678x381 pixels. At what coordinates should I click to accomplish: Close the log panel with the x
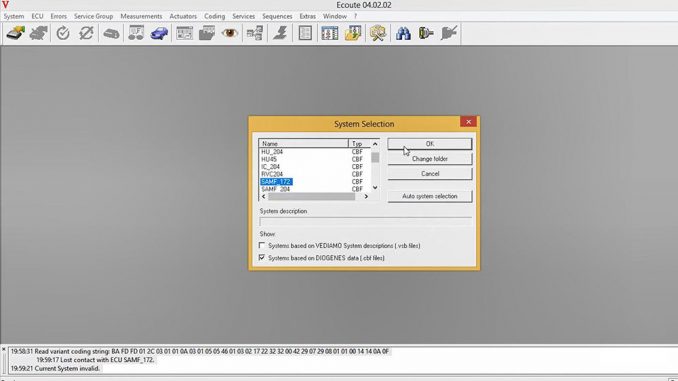tap(3, 349)
